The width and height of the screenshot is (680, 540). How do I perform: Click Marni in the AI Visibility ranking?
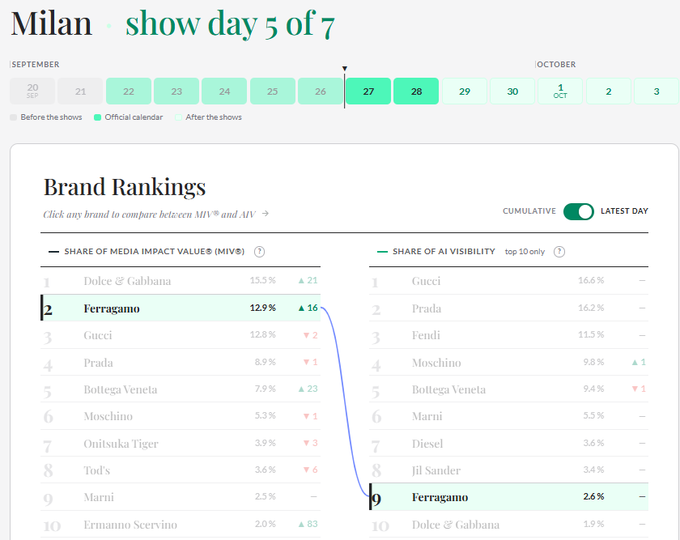(x=509, y=416)
